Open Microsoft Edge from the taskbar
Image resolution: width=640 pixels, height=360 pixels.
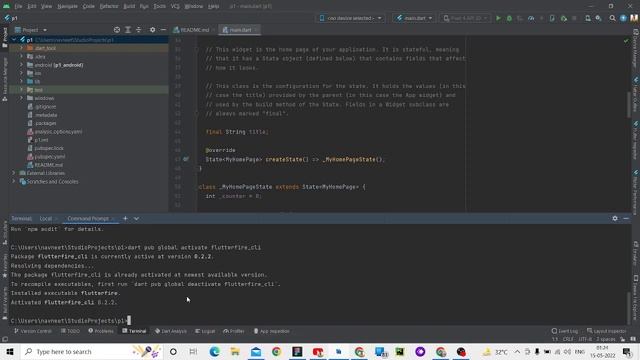click(214, 351)
